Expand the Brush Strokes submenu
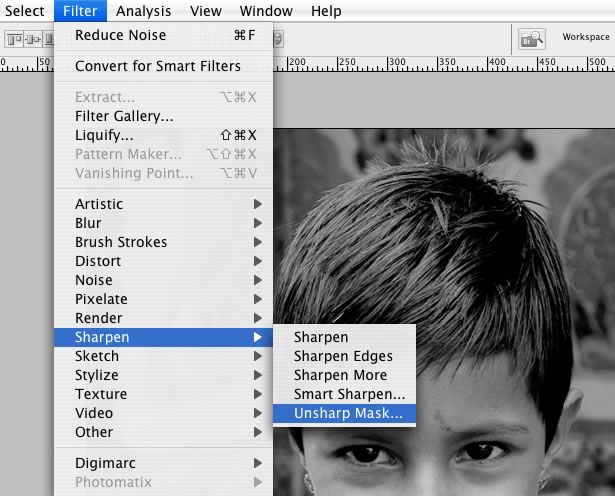This screenshot has width=615, height=496. pyautogui.click(x=163, y=242)
